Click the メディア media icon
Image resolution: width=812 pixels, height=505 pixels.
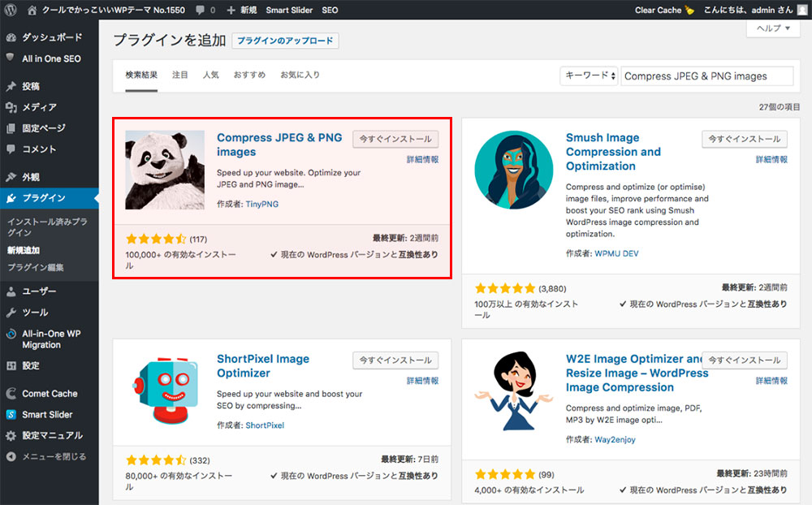coord(11,107)
